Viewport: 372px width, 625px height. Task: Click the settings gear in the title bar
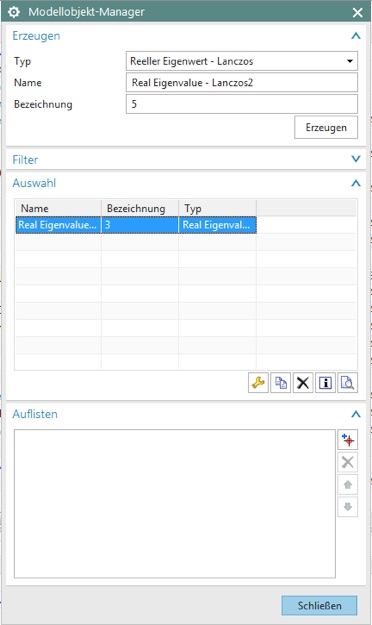click(x=14, y=12)
